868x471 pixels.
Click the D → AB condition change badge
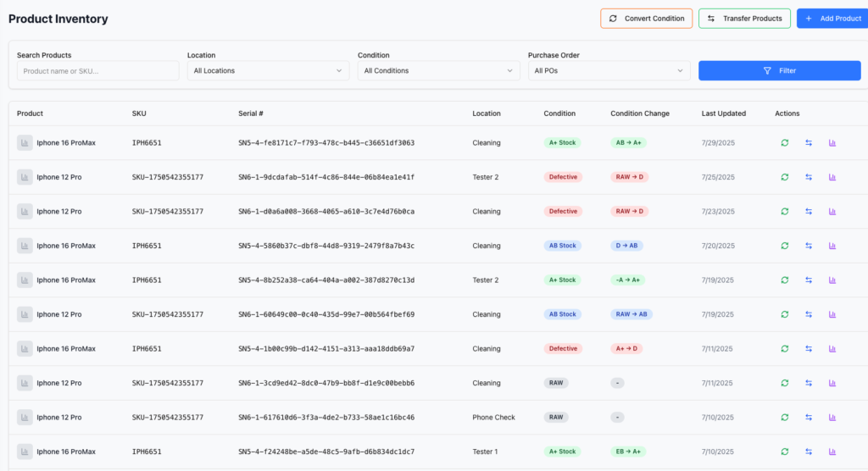(x=626, y=246)
